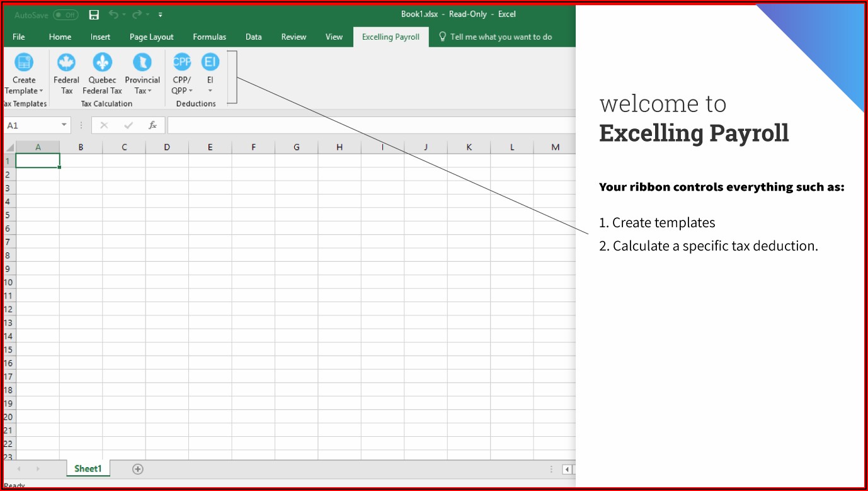868x491 pixels.
Task: Click the Save icon in title bar
Action: (x=94, y=14)
